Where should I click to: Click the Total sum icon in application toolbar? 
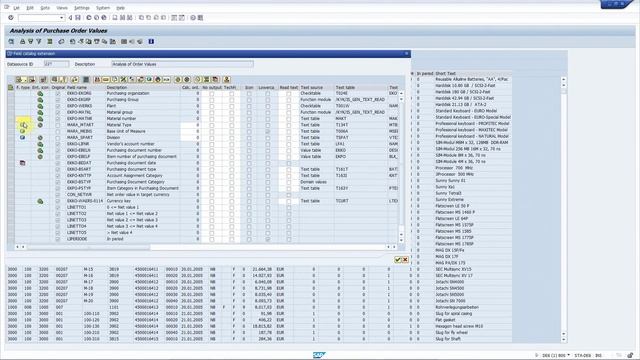[x=50, y=41]
